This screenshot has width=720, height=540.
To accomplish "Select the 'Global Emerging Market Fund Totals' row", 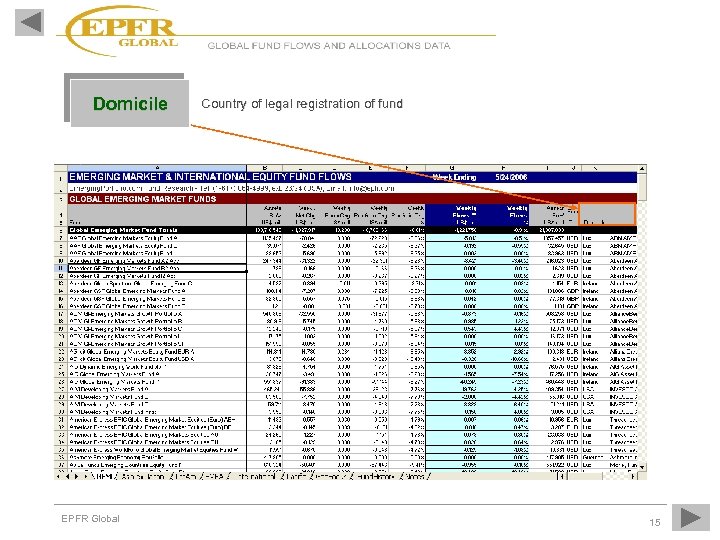I will tap(352, 230).
